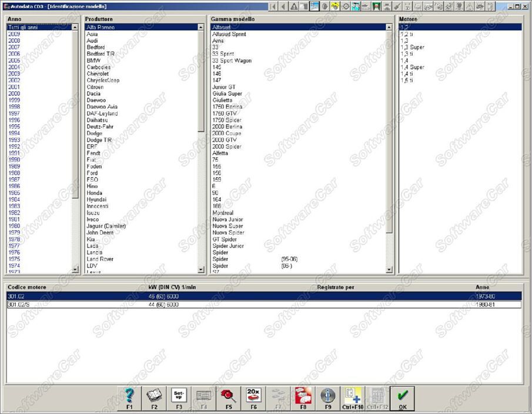
Task: Click the F5 car search magnifier button
Action: click(229, 398)
